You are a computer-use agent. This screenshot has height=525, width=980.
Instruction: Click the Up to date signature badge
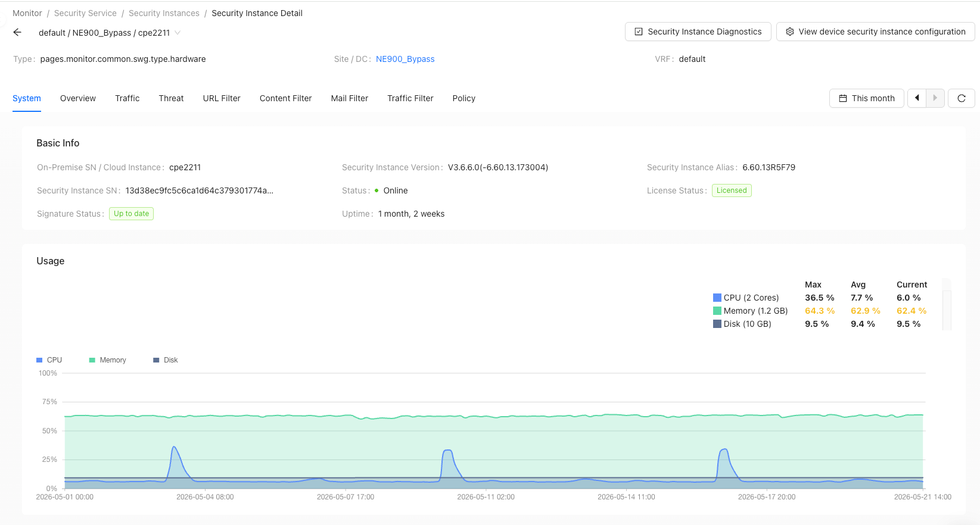pos(131,214)
